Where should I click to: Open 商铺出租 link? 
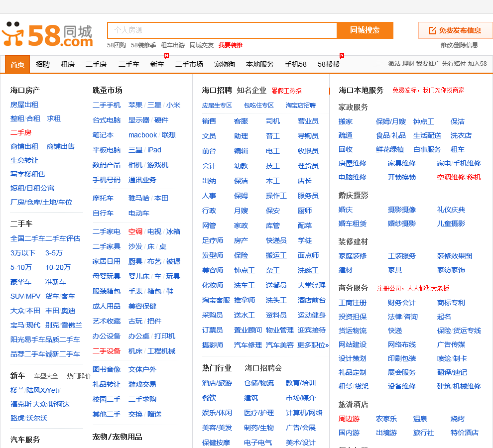(24, 146)
